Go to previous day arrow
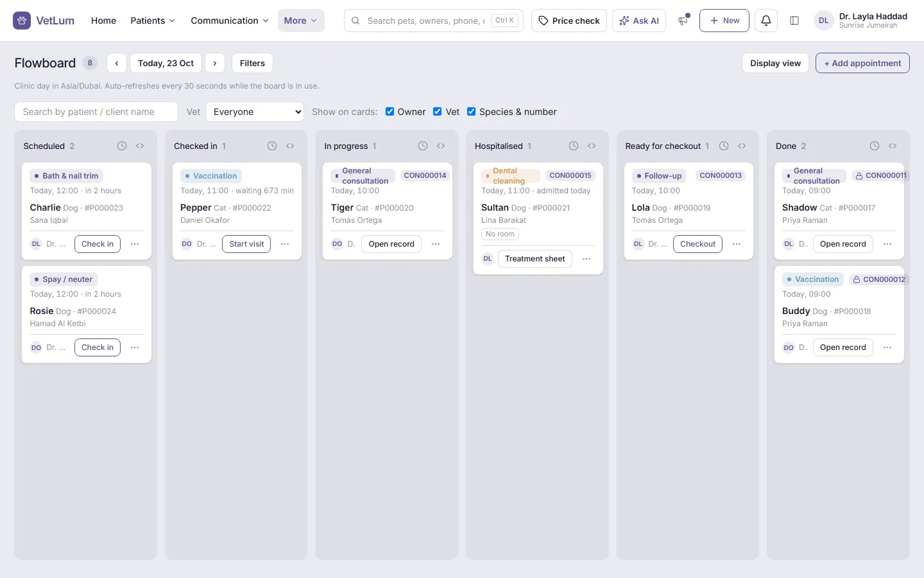Screen dimensions: 924x578 (x=117, y=63)
